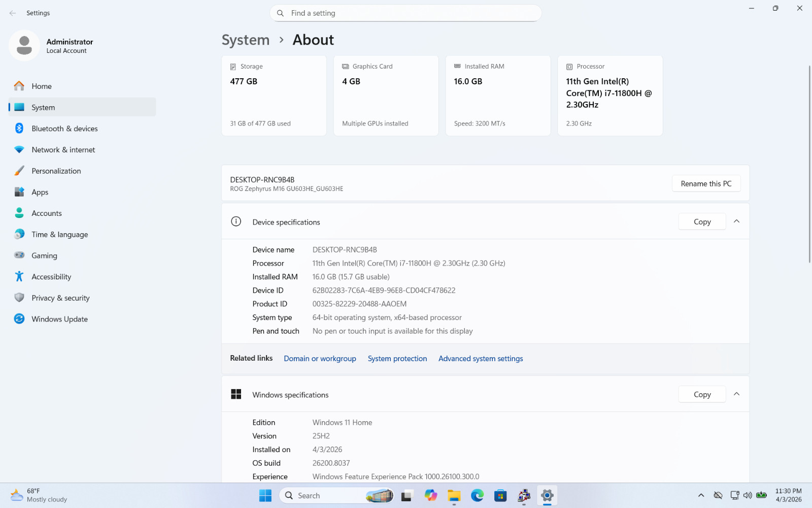Open the Installed RAM 16.0 GB card
Image resolution: width=812 pixels, height=508 pixels.
click(498, 96)
